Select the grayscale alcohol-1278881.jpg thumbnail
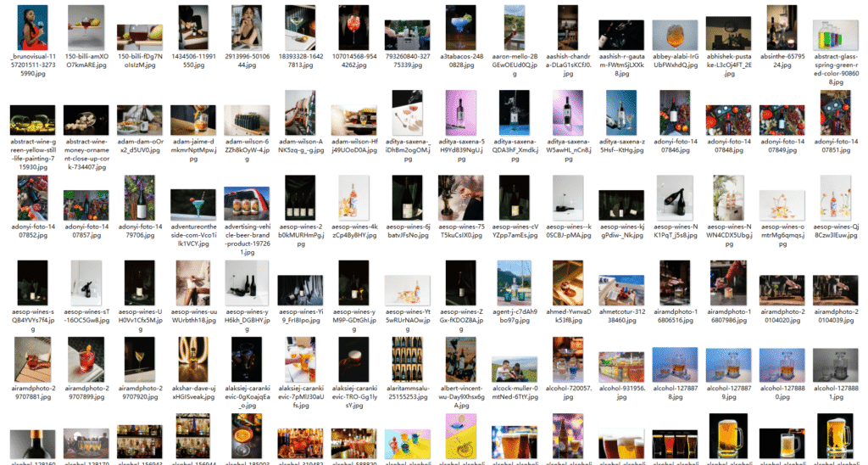The width and height of the screenshot is (868, 465). click(836, 365)
